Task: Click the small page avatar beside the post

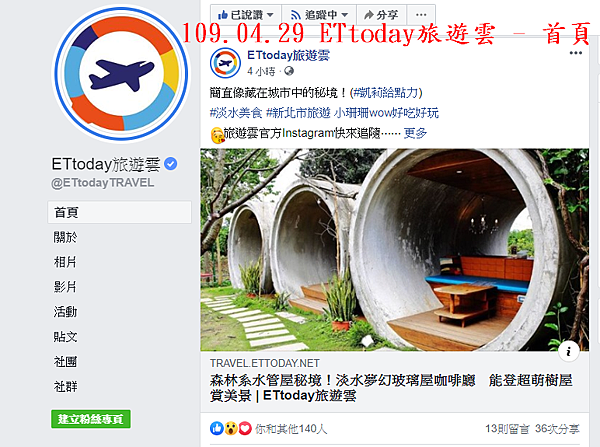Action: 225,63
